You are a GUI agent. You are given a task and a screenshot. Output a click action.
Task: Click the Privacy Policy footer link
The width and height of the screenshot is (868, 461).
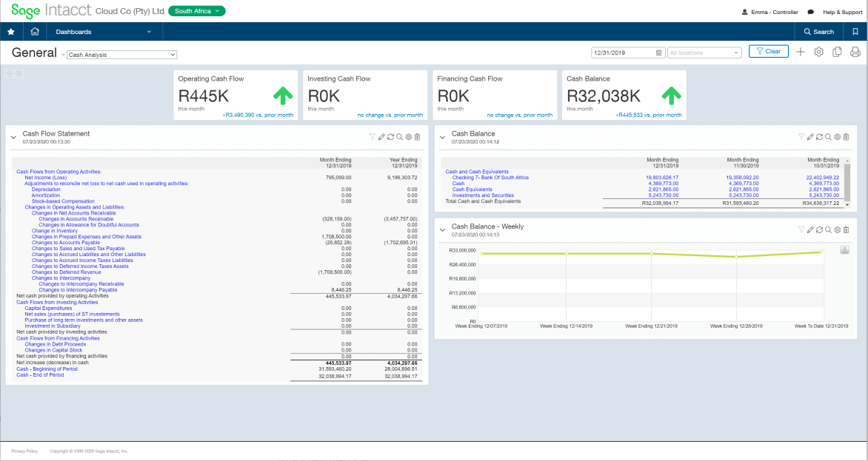pyautogui.click(x=24, y=451)
